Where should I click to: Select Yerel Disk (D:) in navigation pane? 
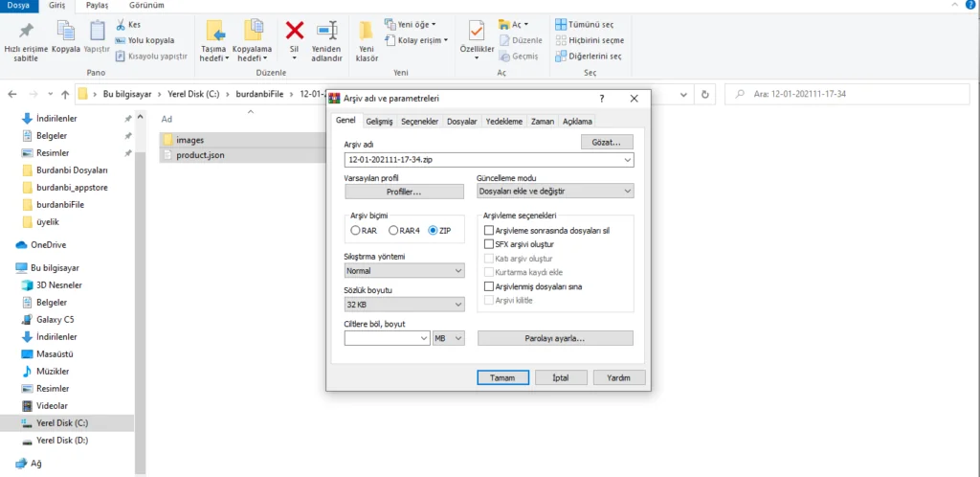pos(62,440)
